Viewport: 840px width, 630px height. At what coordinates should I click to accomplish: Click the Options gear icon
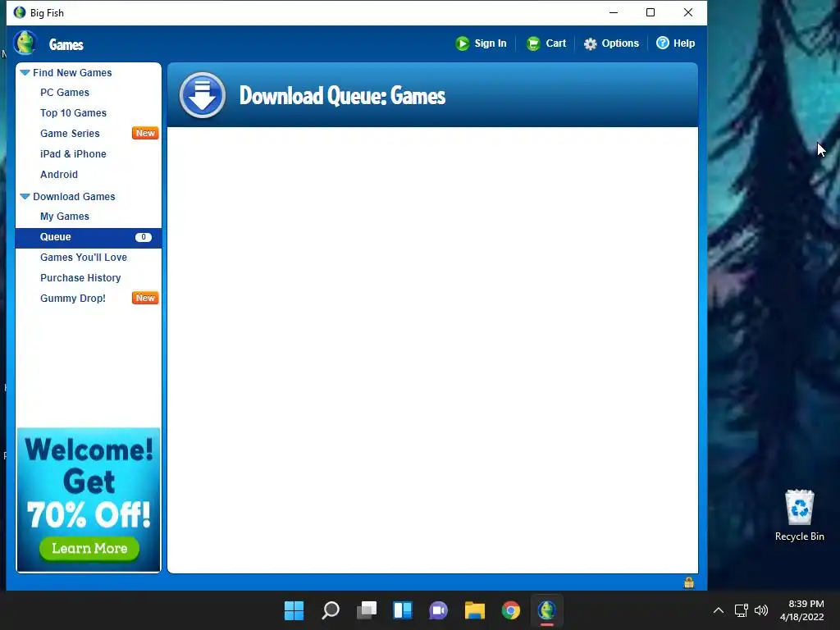pos(591,44)
